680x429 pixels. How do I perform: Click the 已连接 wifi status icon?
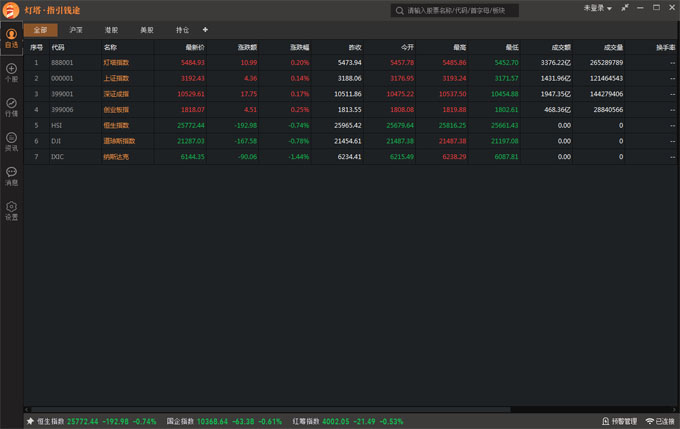[649, 421]
